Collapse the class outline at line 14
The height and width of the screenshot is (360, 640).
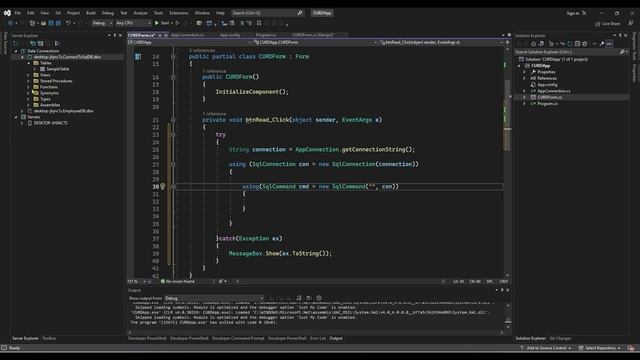pyautogui.click(x=173, y=57)
